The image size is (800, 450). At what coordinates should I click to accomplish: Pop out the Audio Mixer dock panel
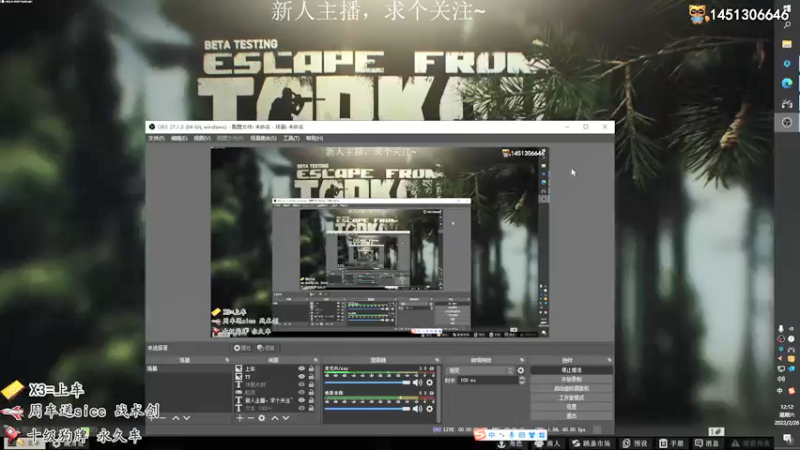[x=437, y=360]
